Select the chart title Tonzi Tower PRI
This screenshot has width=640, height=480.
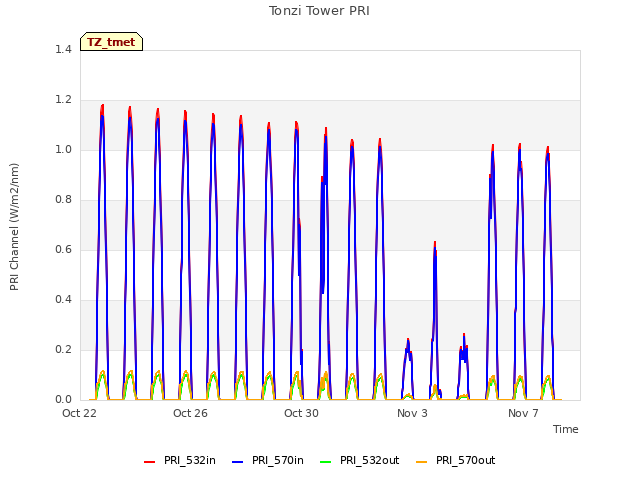[x=319, y=11]
